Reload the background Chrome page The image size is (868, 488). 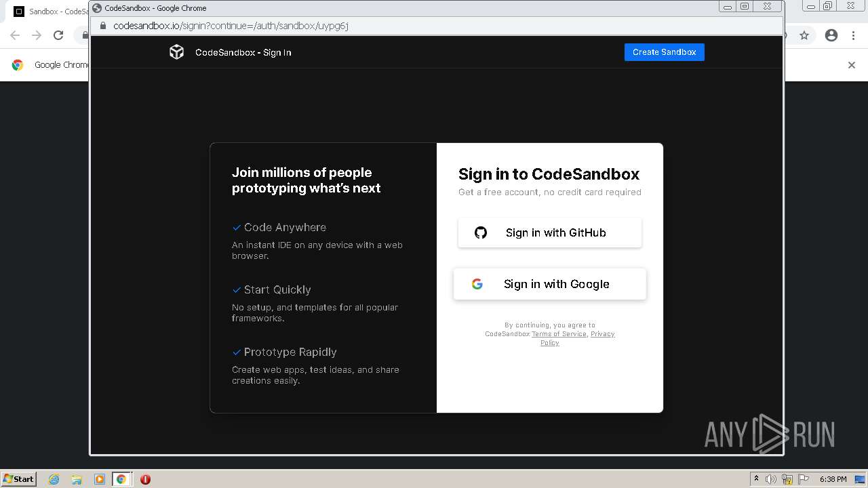coord(58,35)
